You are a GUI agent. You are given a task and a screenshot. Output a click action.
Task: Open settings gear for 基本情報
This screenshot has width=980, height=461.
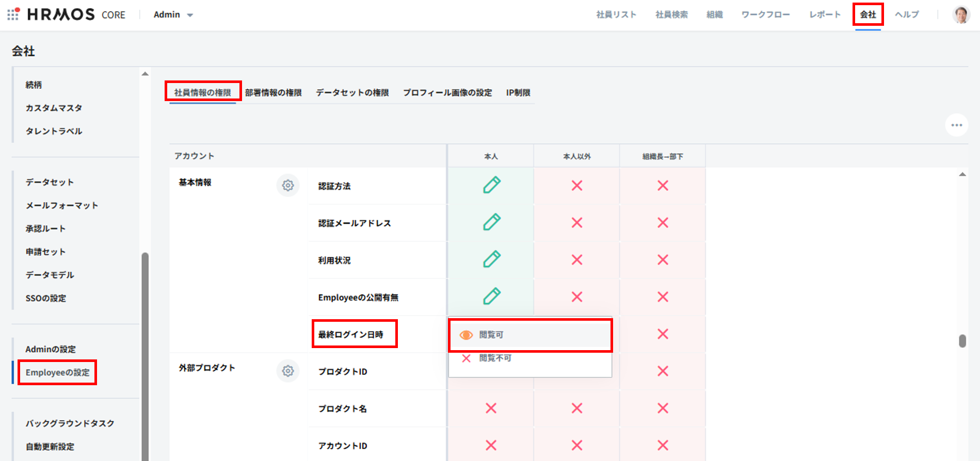[288, 186]
